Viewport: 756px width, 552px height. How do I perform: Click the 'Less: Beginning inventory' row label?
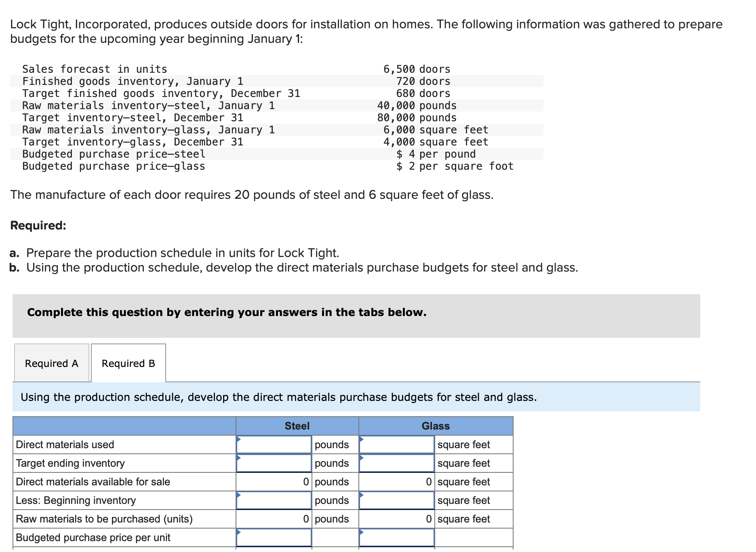(76, 500)
